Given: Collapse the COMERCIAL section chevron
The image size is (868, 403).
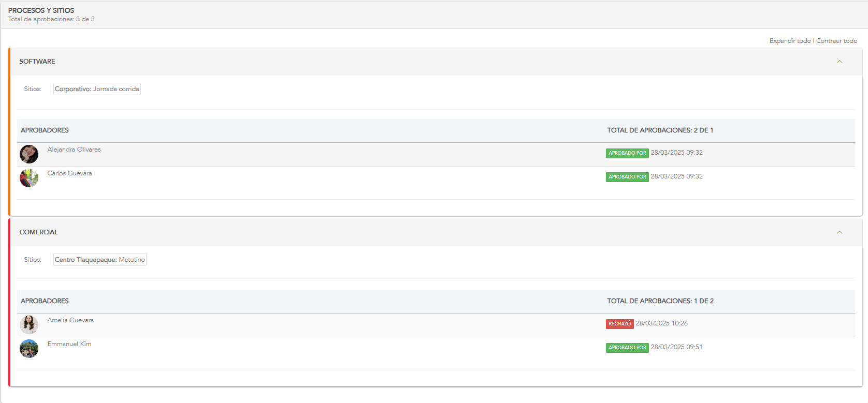Looking at the screenshot, I should pos(839,232).
